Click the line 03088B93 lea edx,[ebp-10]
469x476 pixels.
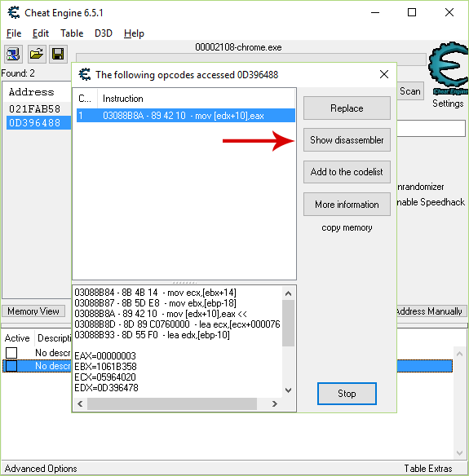[152, 335]
